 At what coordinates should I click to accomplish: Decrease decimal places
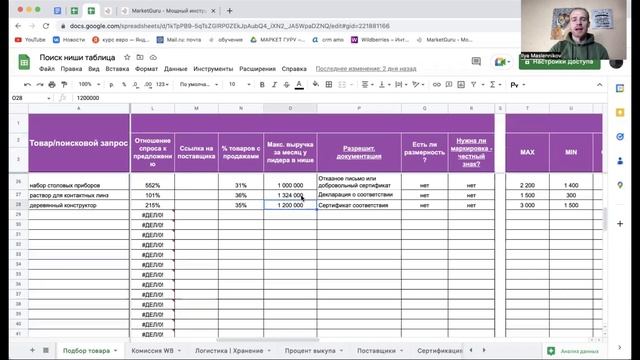coord(136,84)
